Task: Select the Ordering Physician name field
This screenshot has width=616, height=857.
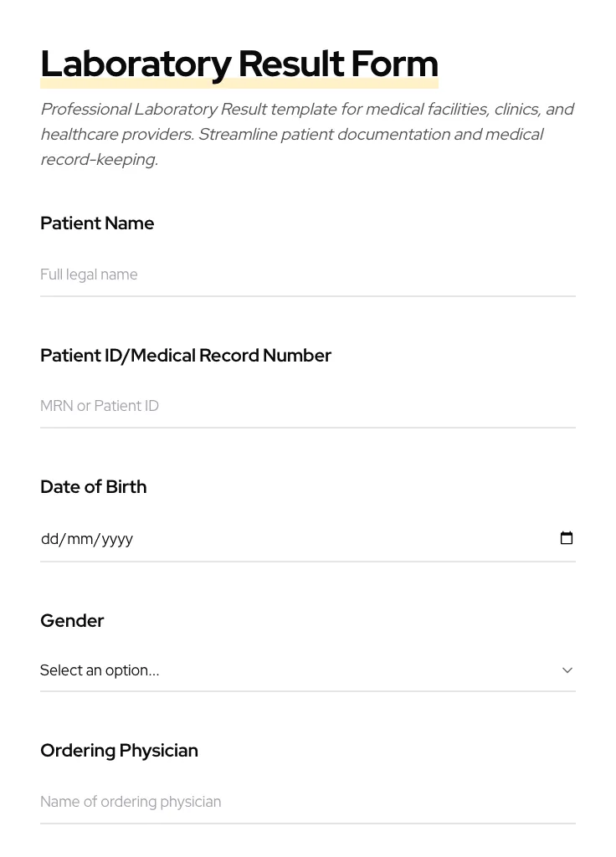Action: point(307,802)
